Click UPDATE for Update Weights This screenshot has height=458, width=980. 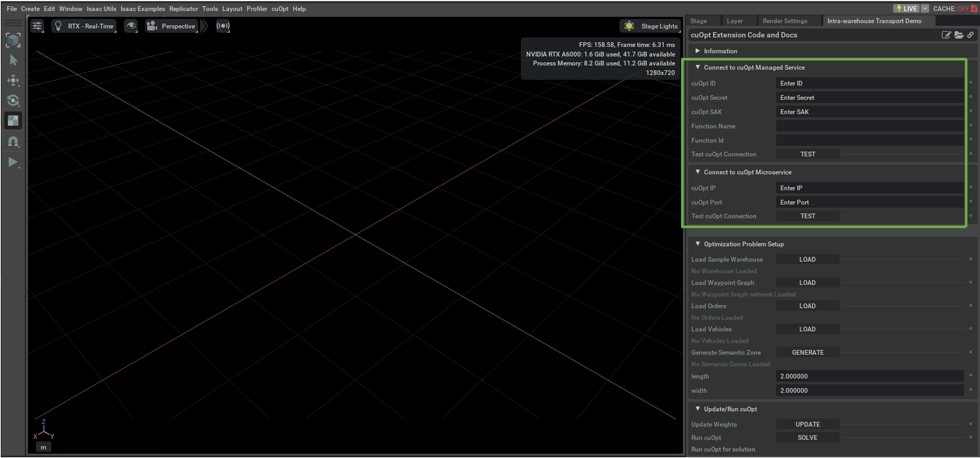[807, 424]
